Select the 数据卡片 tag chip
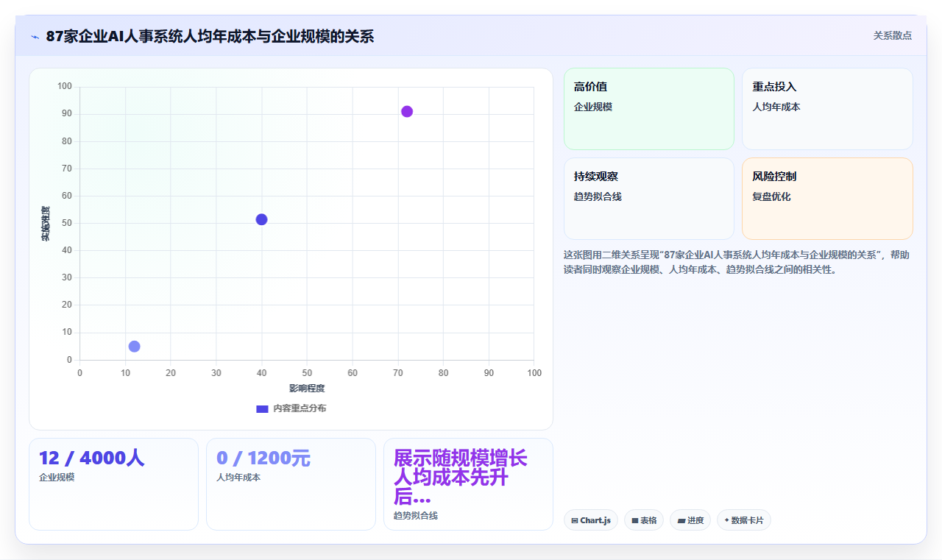The height and width of the screenshot is (560, 942). click(744, 520)
